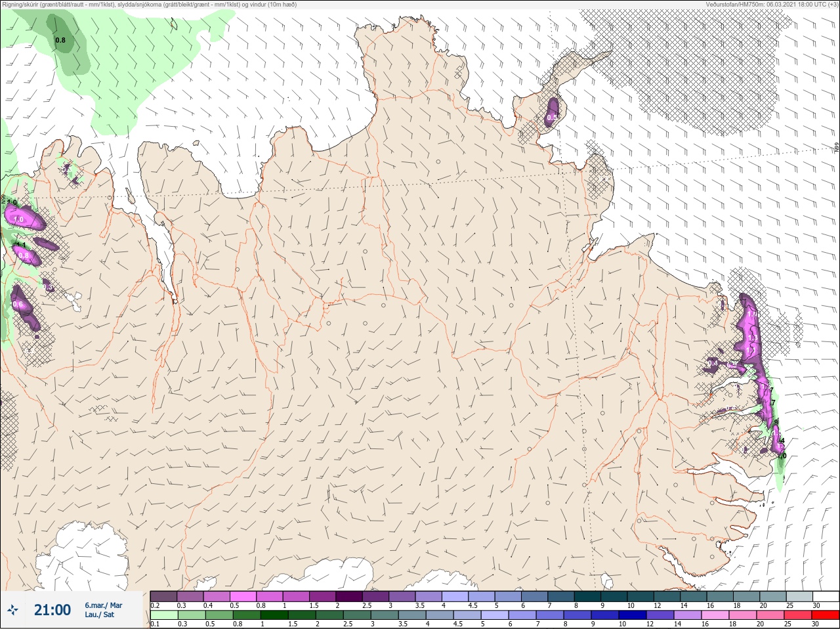This screenshot has height=629, width=840.
Task: Click the Veðurstofan/HM750m model run timestamp
Action: coord(772,5)
